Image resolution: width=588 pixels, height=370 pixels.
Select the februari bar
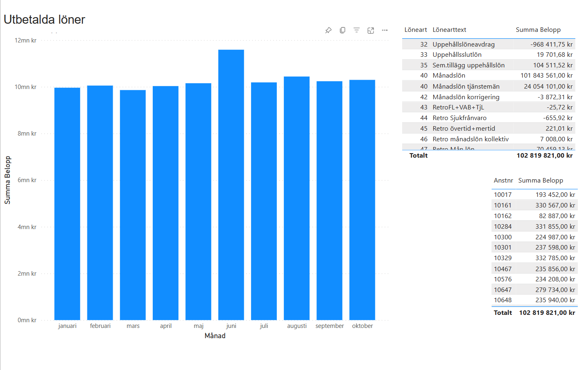pos(100,203)
